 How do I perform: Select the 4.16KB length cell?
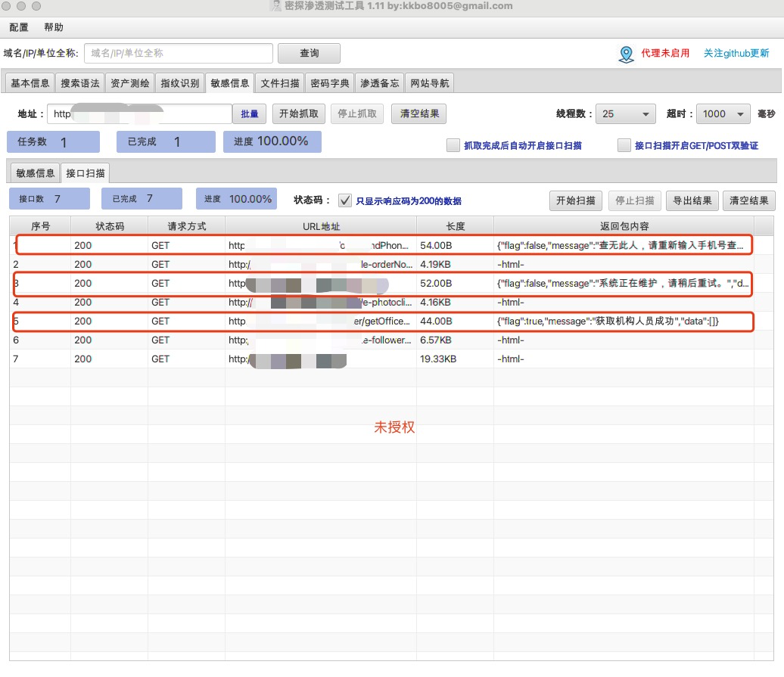[456, 303]
